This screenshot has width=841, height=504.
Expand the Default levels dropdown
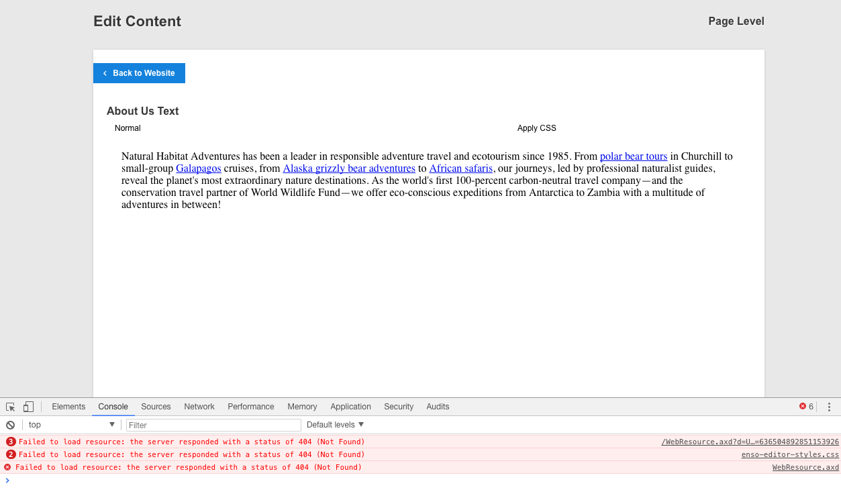[335, 425]
